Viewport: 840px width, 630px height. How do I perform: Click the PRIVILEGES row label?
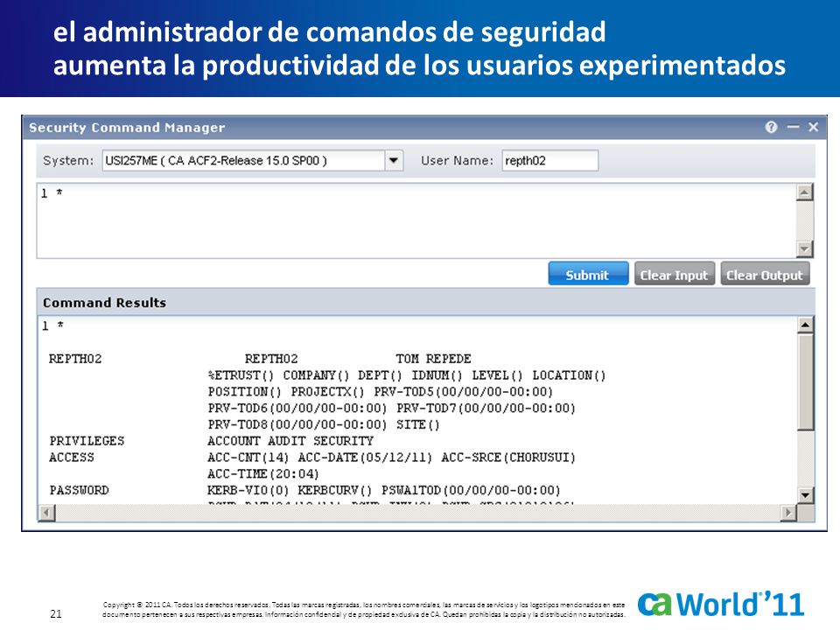[87, 441]
